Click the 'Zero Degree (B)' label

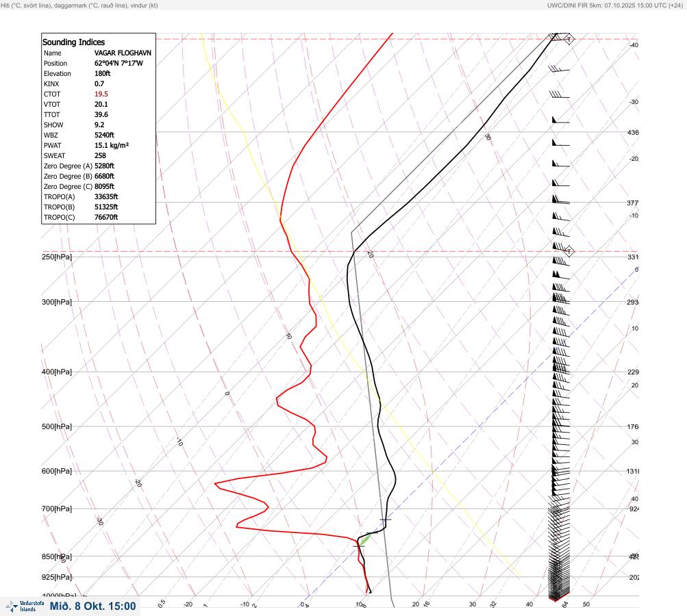pos(68,176)
